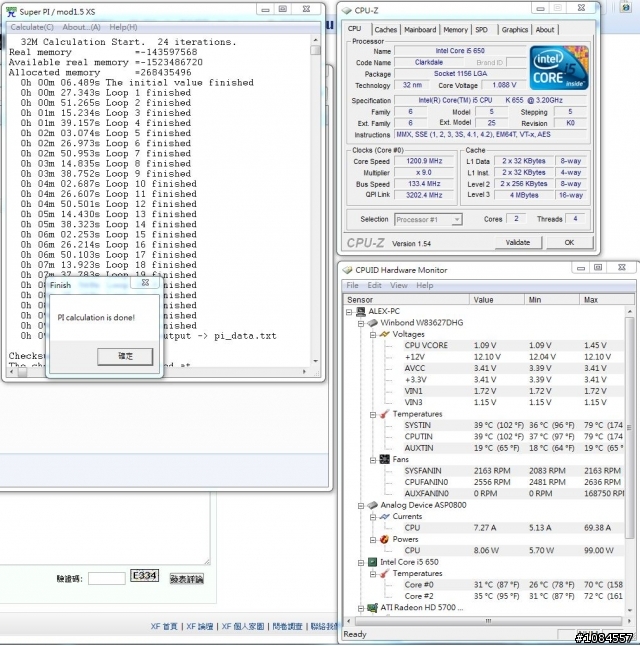Screen dimensions: 640x646
Task: Click the Sensor column header
Action: (x=406, y=300)
